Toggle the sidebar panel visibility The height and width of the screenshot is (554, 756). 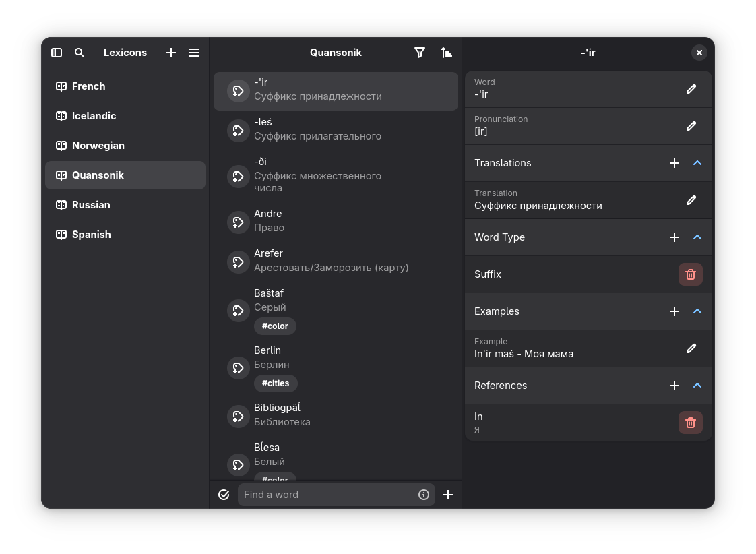(x=57, y=53)
